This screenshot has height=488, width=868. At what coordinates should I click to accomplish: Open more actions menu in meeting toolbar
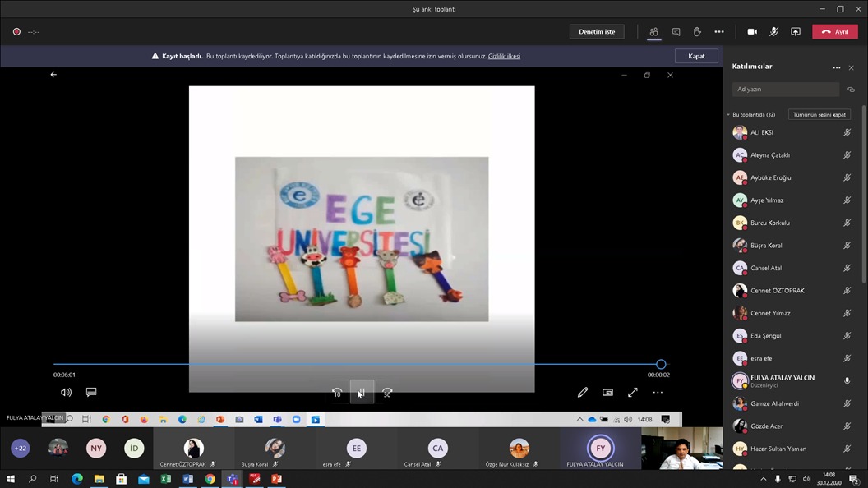click(719, 31)
